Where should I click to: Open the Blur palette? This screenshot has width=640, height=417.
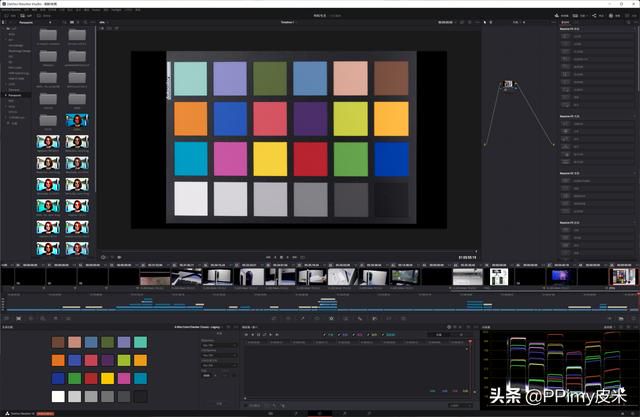(360, 318)
